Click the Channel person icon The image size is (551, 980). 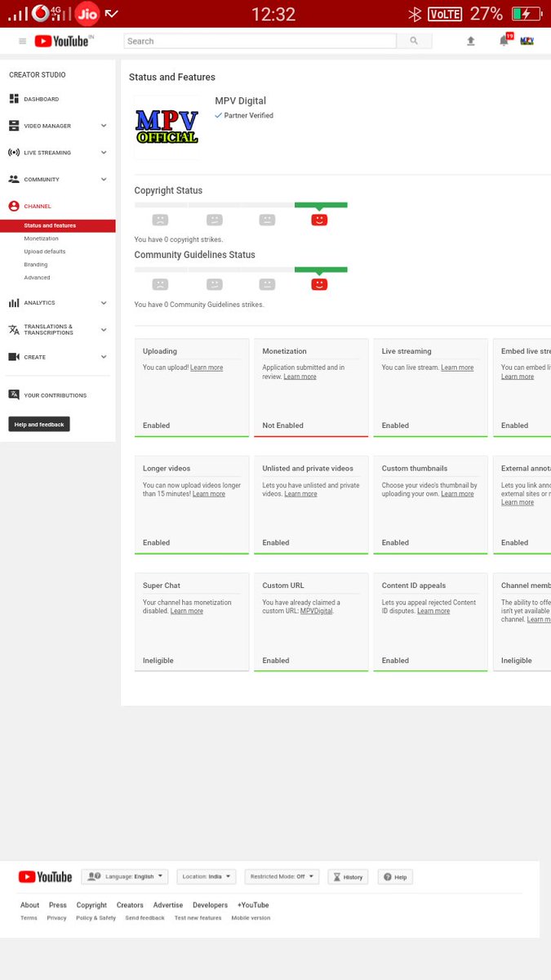coord(14,206)
